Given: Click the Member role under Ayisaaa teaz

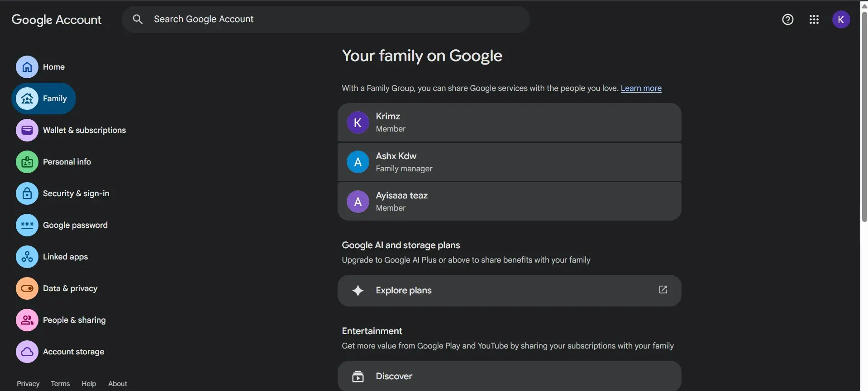Looking at the screenshot, I should click(391, 208).
